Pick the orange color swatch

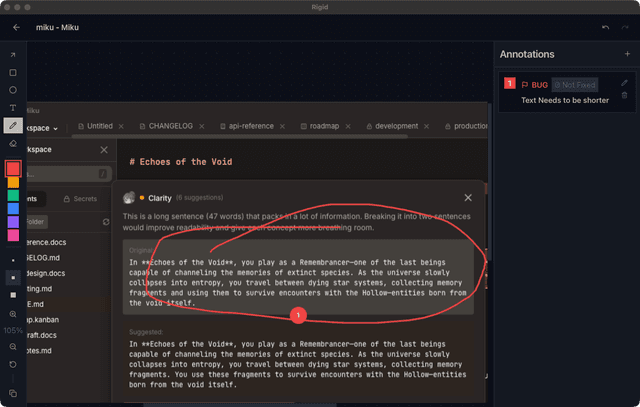[x=13, y=182]
